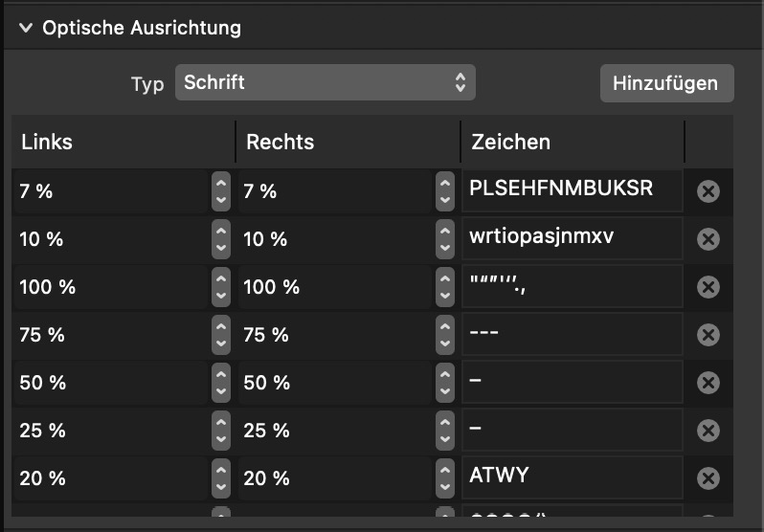The image size is (764, 532).
Task: Click the Links stepper in the 100 % row
Action: [221, 287]
